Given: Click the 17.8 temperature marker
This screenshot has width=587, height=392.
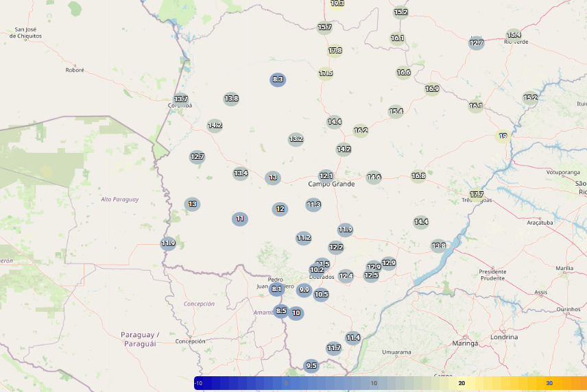Looking at the screenshot, I should click(335, 51).
